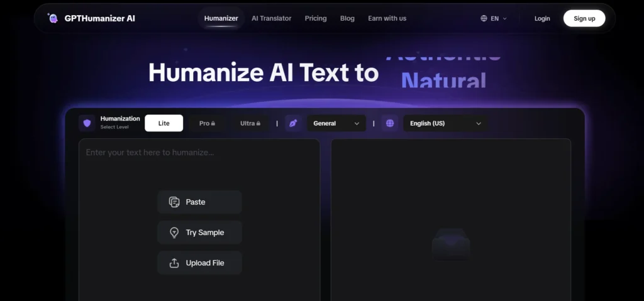Select the locked Pro level
Image resolution: width=644 pixels, height=301 pixels.
pyautogui.click(x=207, y=123)
